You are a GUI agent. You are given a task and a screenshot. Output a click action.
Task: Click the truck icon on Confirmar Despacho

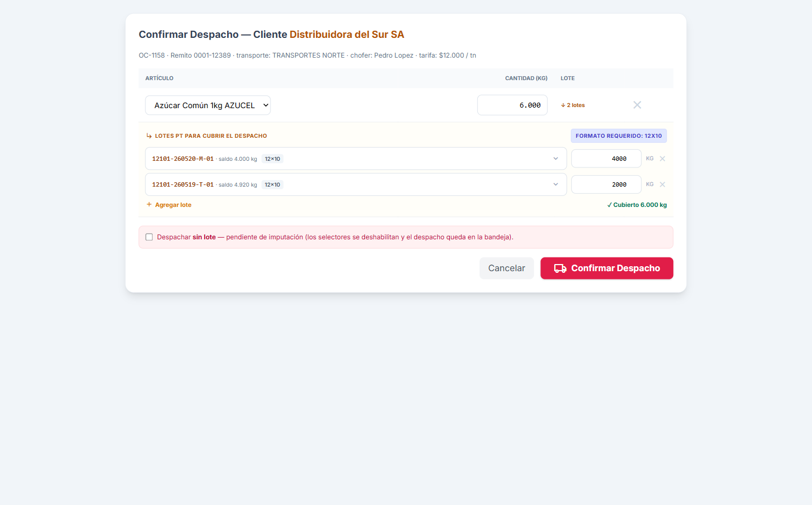point(560,268)
